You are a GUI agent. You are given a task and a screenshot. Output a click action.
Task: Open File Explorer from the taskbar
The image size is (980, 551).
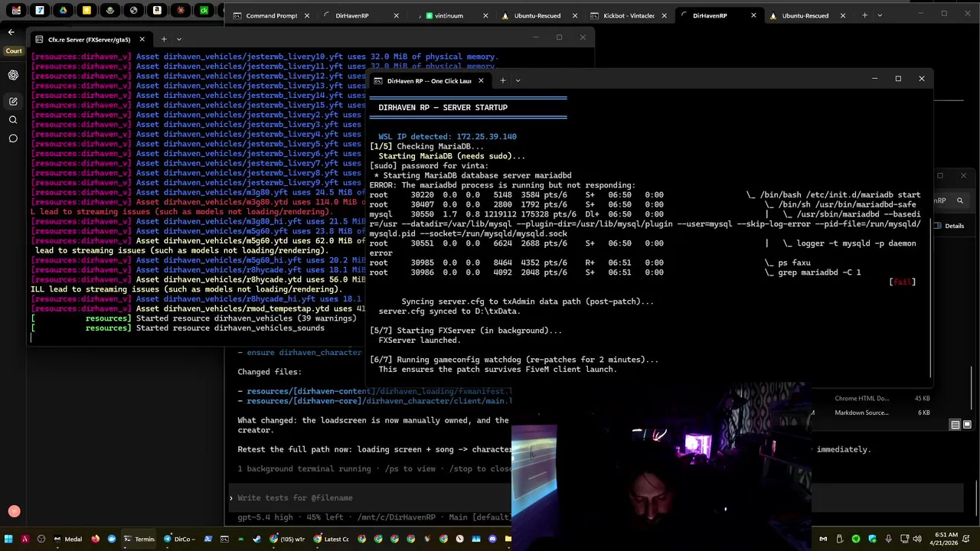pyautogui.click(x=508, y=539)
